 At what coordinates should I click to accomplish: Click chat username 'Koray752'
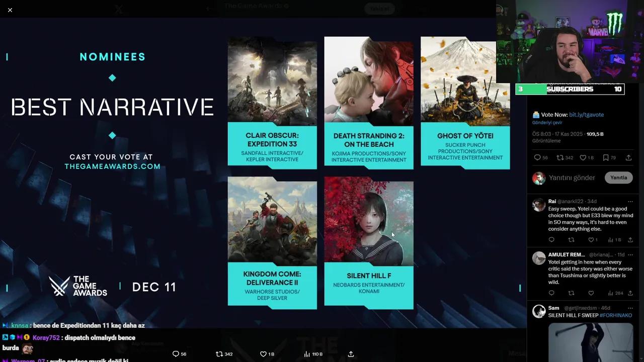[46, 338]
